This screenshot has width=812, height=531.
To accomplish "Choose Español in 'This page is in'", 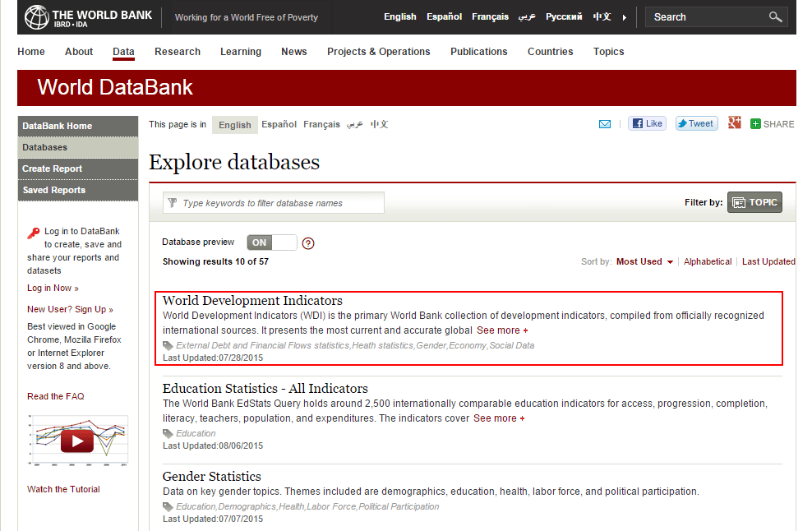I will (279, 124).
